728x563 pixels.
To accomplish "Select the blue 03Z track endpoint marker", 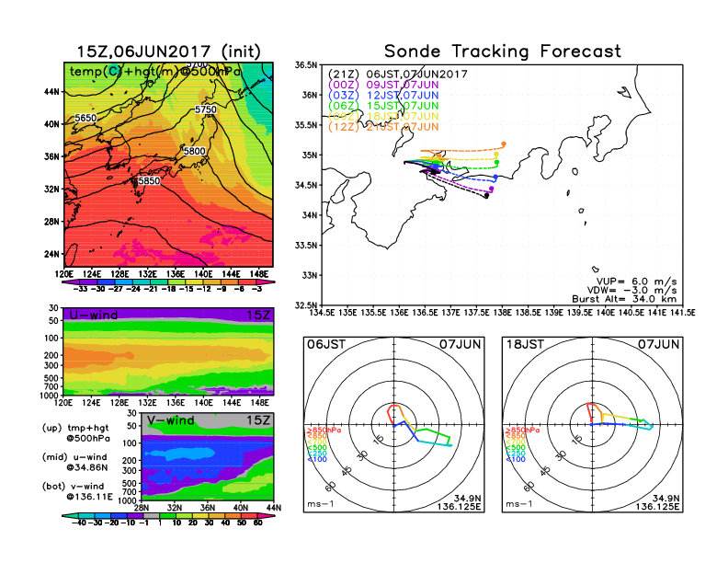I will click(495, 177).
